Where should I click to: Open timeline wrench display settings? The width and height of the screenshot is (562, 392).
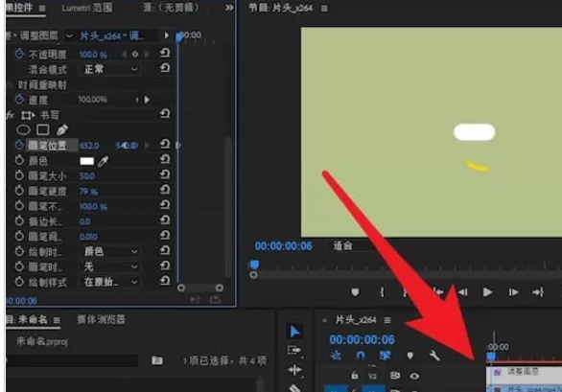[x=434, y=356]
